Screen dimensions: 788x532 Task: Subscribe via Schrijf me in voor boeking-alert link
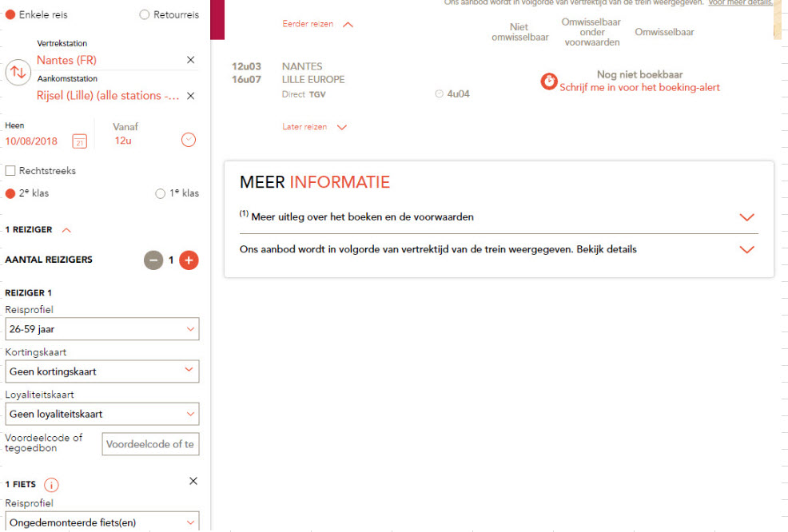[x=639, y=88]
